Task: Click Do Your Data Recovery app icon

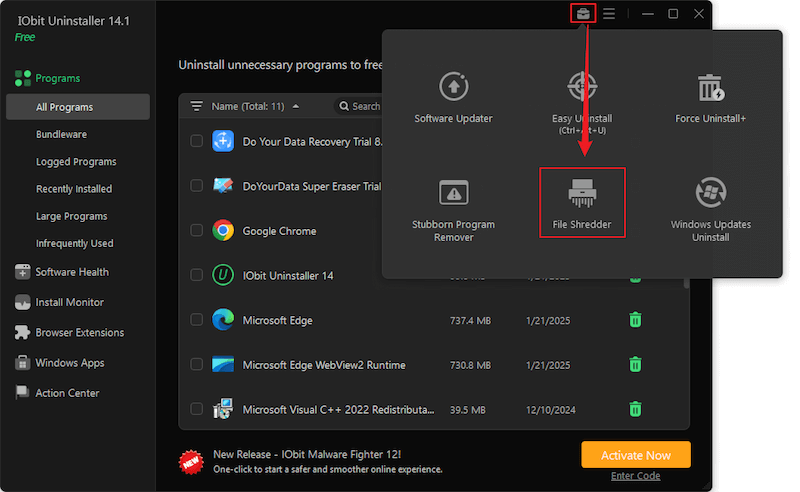Action: pos(223,141)
